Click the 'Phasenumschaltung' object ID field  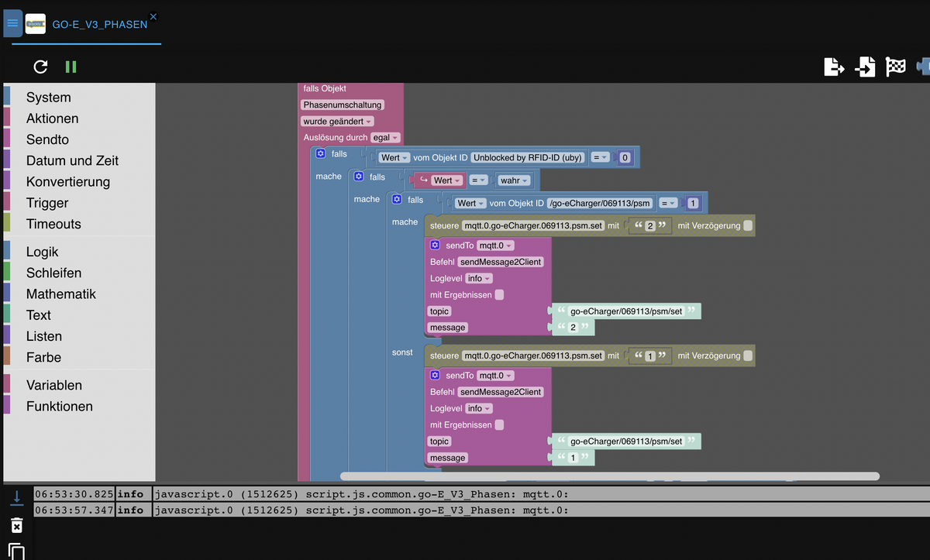point(343,105)
